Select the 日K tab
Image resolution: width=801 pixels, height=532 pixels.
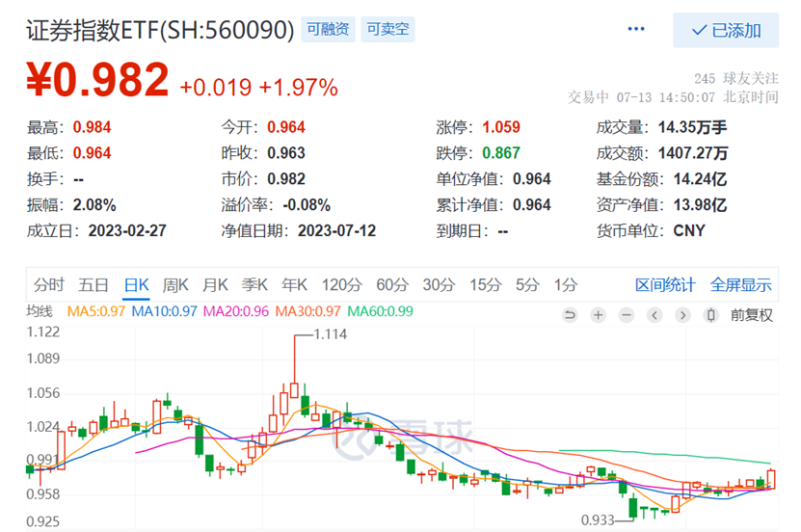coord(137,285)
